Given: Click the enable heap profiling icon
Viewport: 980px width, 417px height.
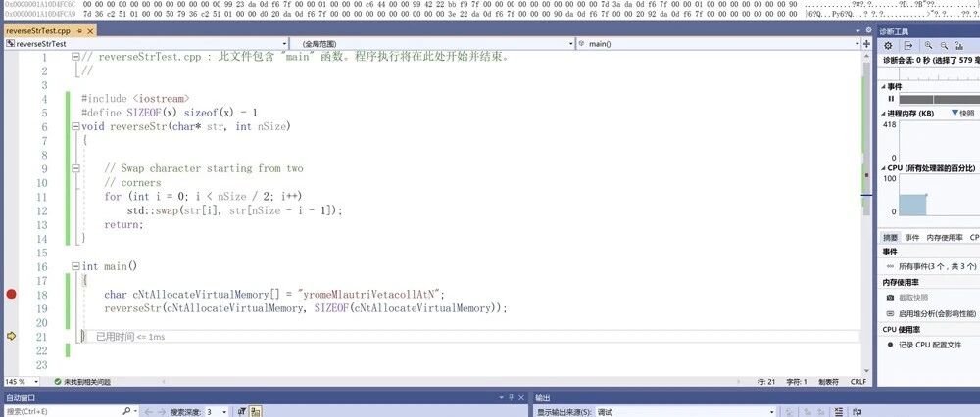Looking at the screenshot, I should point(891,313).
